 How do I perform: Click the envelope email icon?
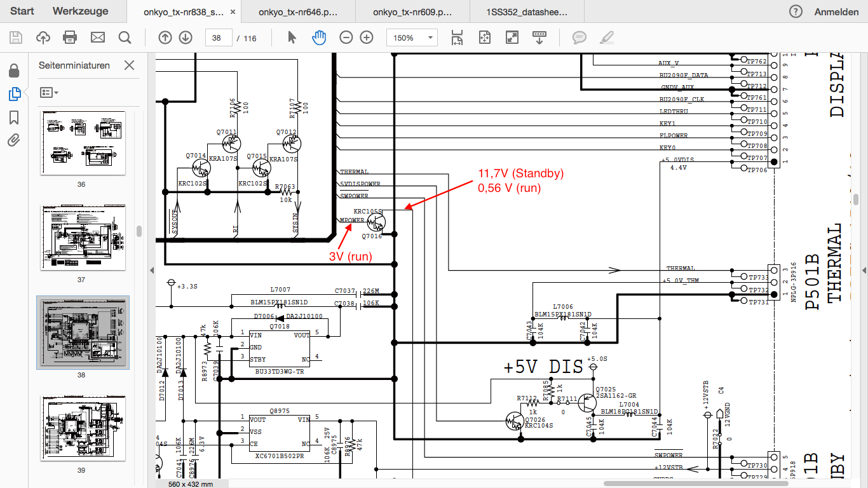(x=98, y=37)
